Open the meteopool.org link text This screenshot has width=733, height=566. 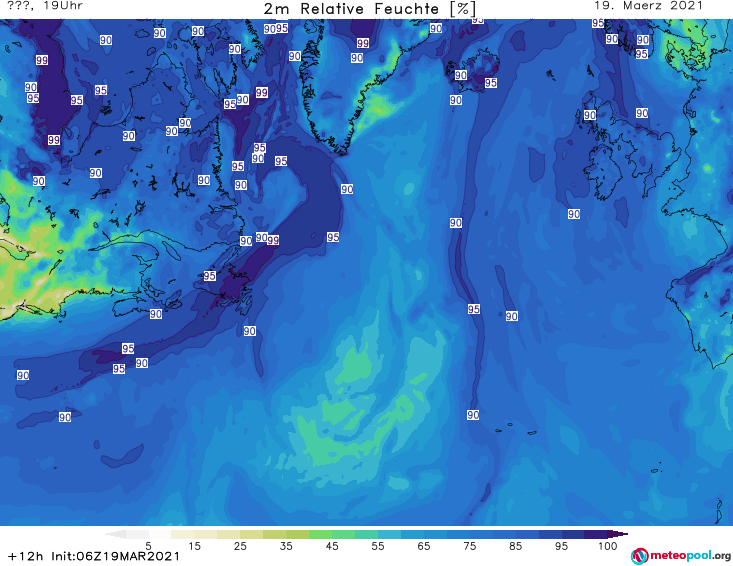pyautogui.click(x=691, y=556)
